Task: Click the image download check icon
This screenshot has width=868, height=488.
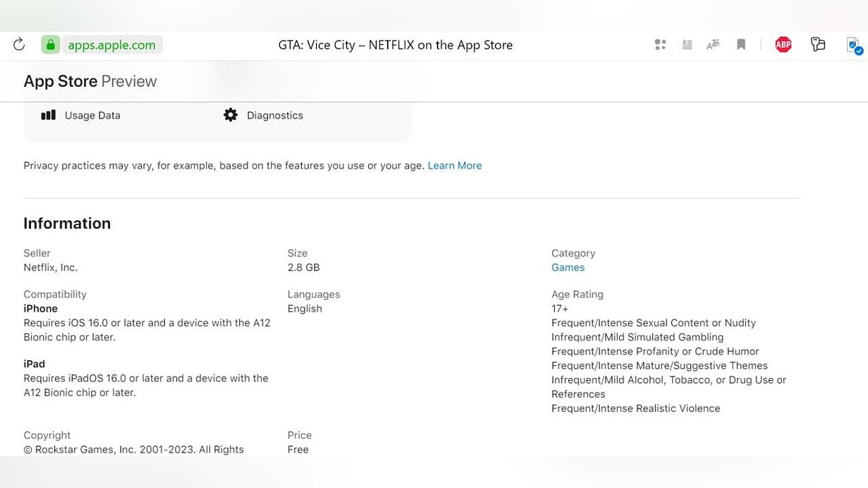Action: point(854,46)
